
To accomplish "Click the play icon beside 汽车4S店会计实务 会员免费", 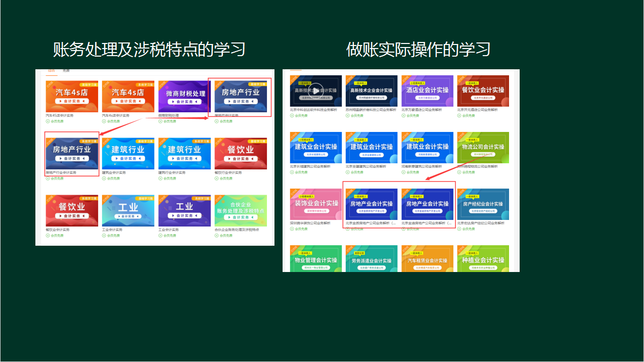I will (x=47, y=121).
